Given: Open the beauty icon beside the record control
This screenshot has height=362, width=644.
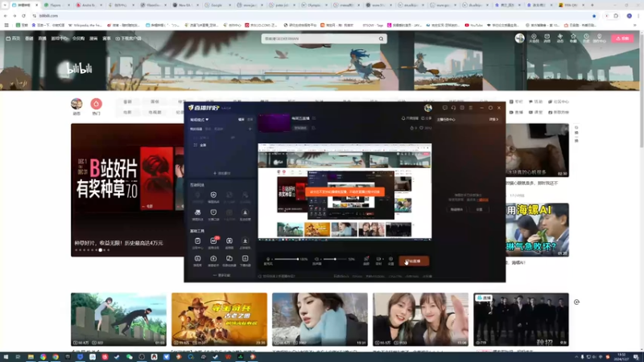Looking at the screenshot, I should (366, 259).
